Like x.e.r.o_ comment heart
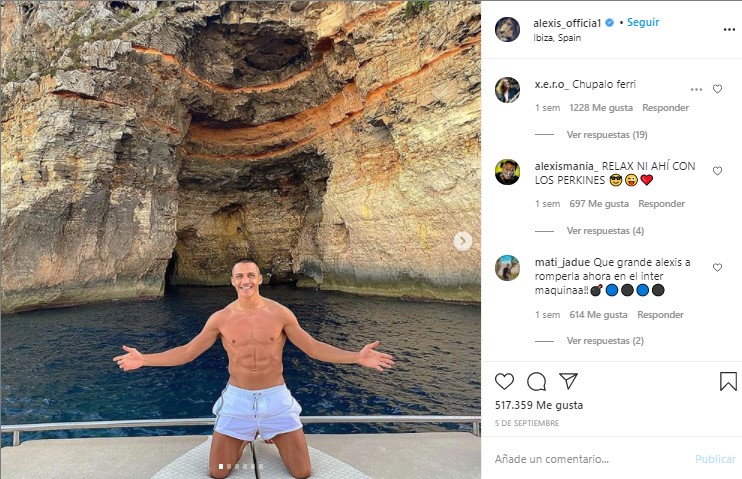 pyautogui.click(x=717, y=89)
